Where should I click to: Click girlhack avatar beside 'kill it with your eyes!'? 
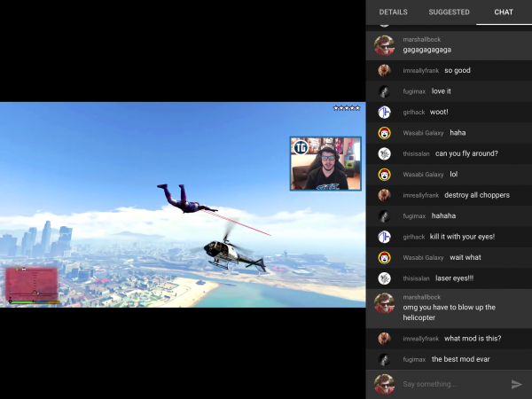point(384,237)
